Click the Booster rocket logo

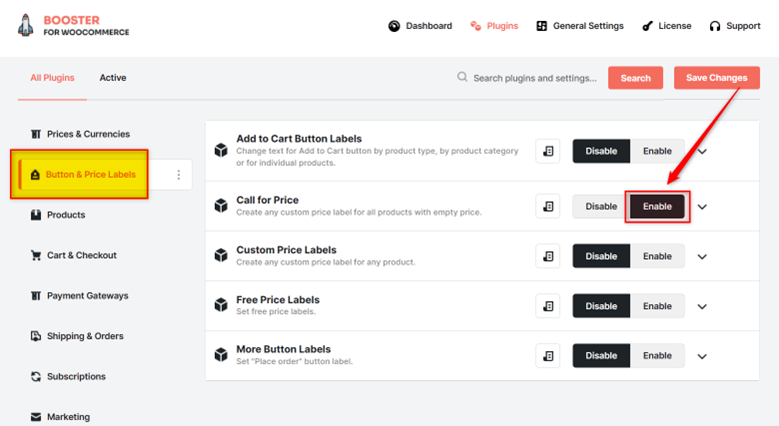click(26, 25)
